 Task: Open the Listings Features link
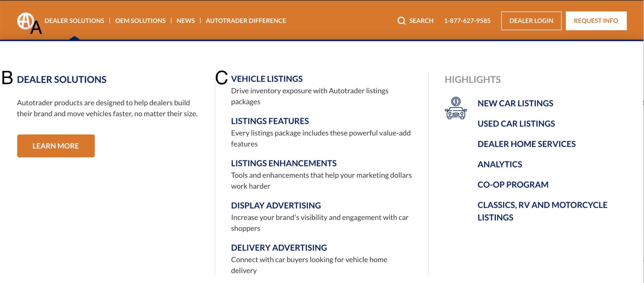tap(270, 121)
